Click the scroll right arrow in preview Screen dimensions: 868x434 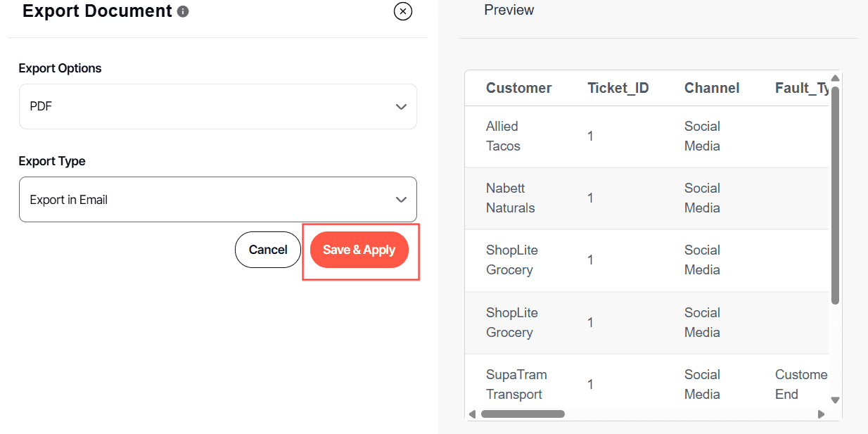(x=821, y=414)
